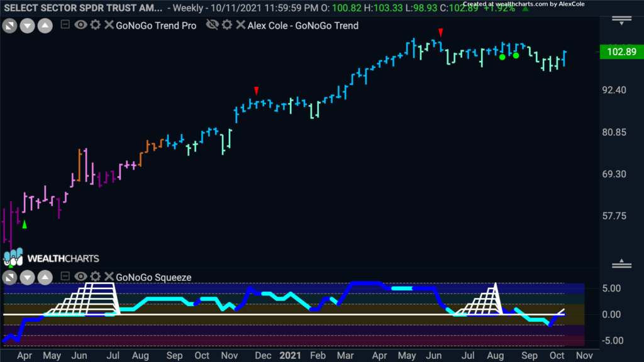The height and width of the screenshot is (362, 644).
Task: Click the symbol name SELECT SECTOR SPDR TRUST
Action: 83,8
